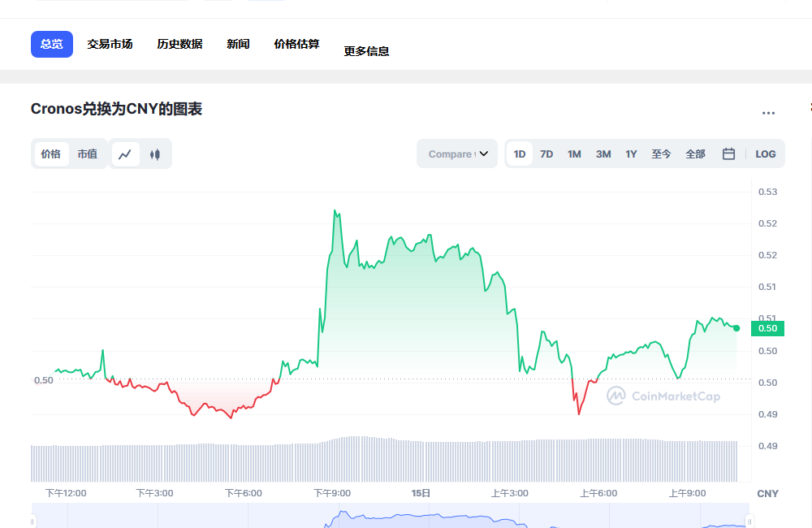The width and height of the screenshot is (812, 528).
Task: Open the 价格估算 section
Action: 296,44
